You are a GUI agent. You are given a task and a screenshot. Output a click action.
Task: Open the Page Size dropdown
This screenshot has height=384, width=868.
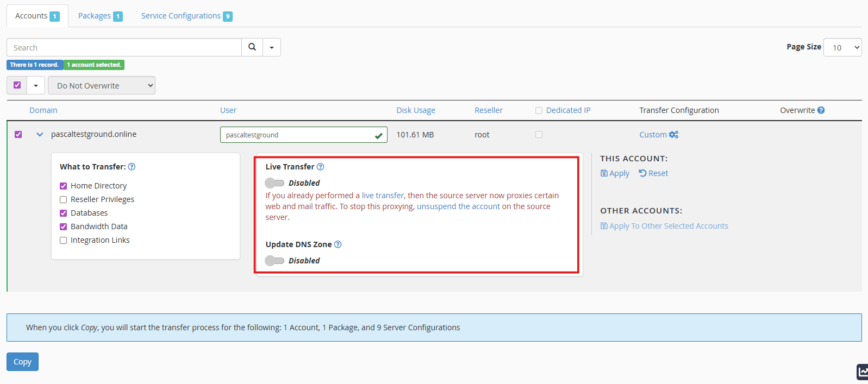coord(842,47)
